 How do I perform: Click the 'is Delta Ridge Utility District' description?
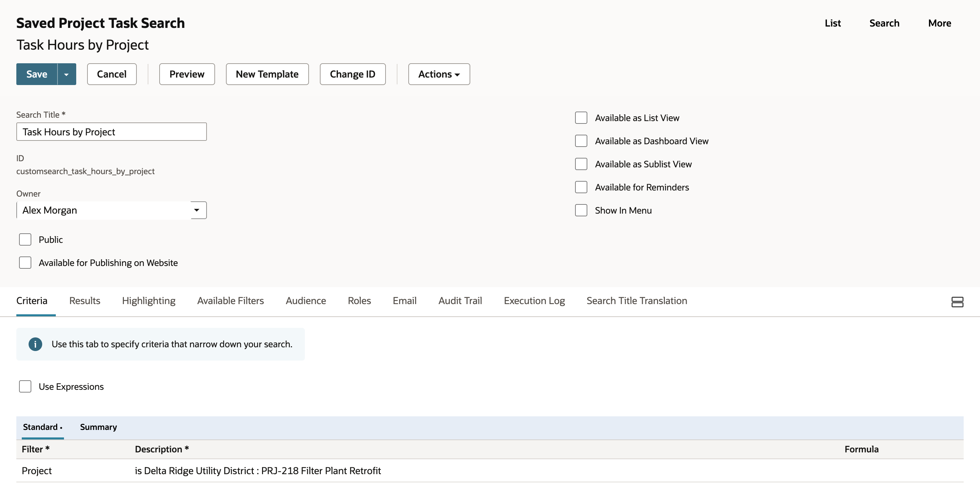pyautogui.click(x=258, y=471)
